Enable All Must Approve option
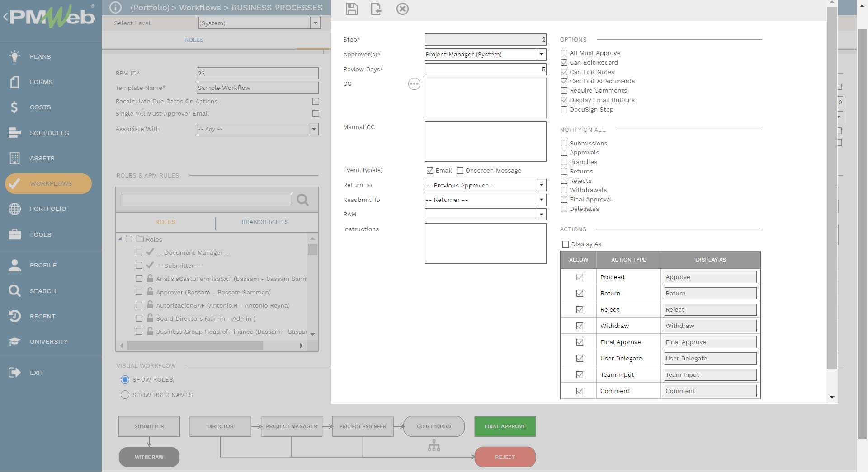This screenshot has width=868, height=472. (564, 53)
